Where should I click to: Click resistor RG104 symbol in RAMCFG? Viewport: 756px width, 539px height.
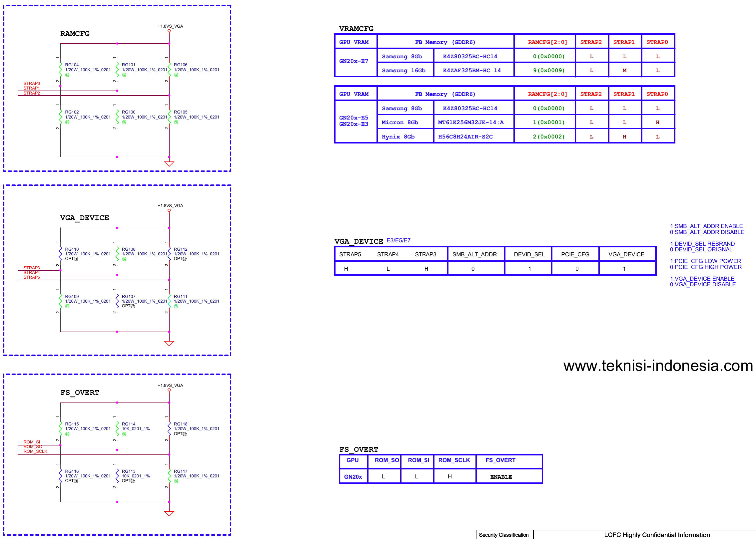(x=60, y=69)
